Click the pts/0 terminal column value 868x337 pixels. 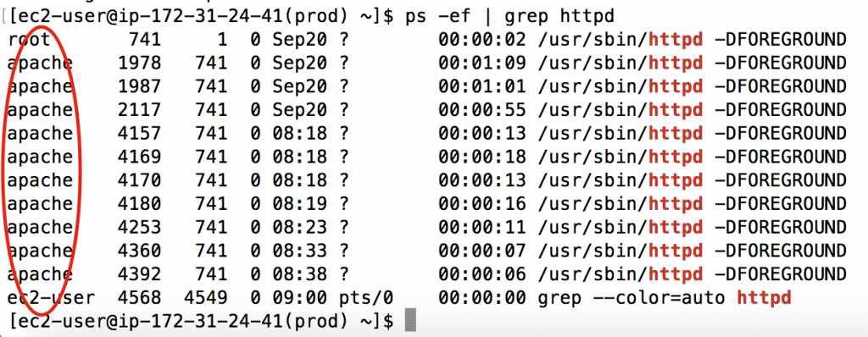click(x=365, y=298)
